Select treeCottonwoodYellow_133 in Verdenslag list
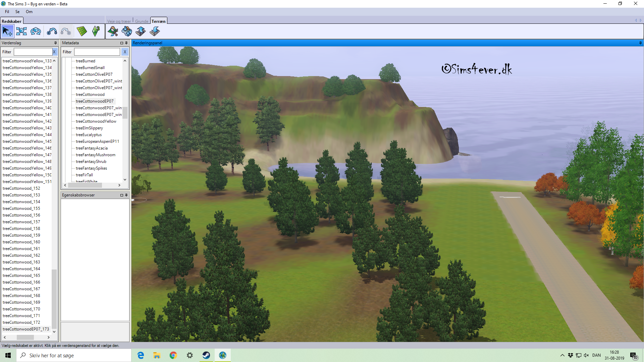 (27, 61)
